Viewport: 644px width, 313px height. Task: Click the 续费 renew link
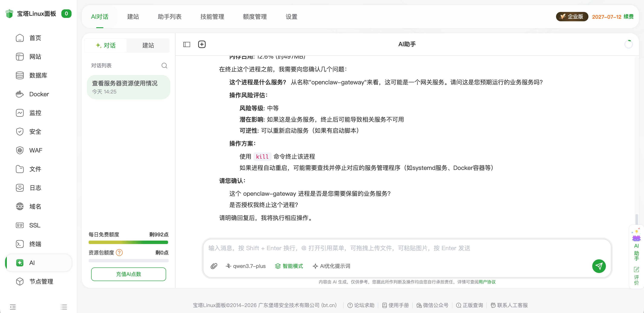[x=628, y=17]
